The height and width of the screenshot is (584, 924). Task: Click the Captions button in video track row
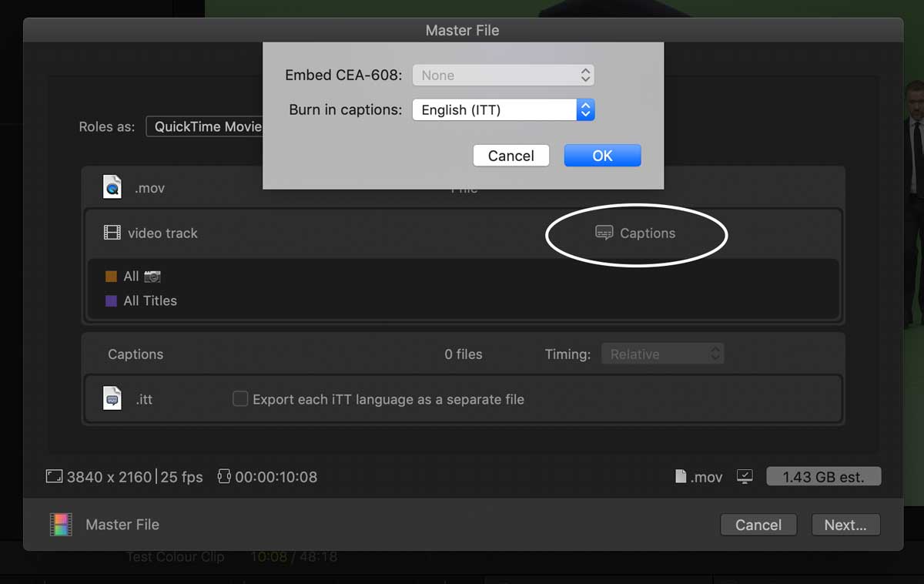coord(636,233)
